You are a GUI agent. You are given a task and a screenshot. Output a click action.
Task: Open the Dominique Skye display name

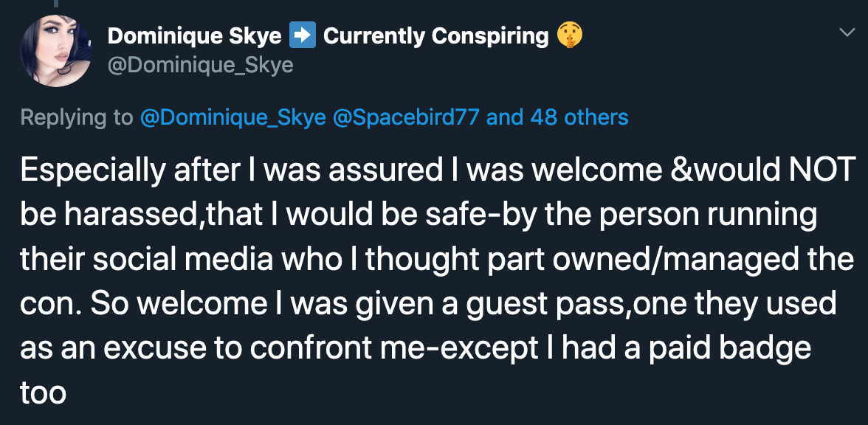pyautogui.click(x=195, y=36)
